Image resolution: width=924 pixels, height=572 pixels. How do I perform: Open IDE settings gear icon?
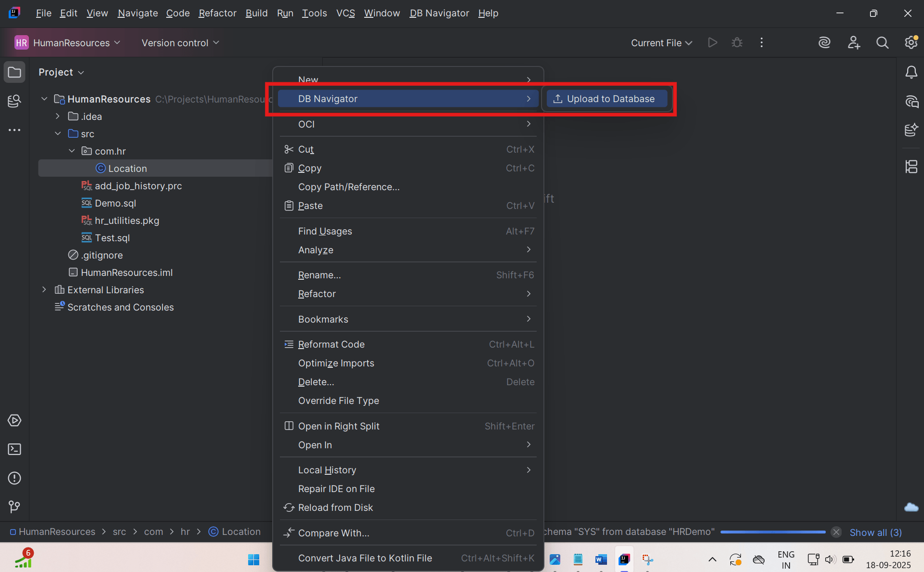911,42
